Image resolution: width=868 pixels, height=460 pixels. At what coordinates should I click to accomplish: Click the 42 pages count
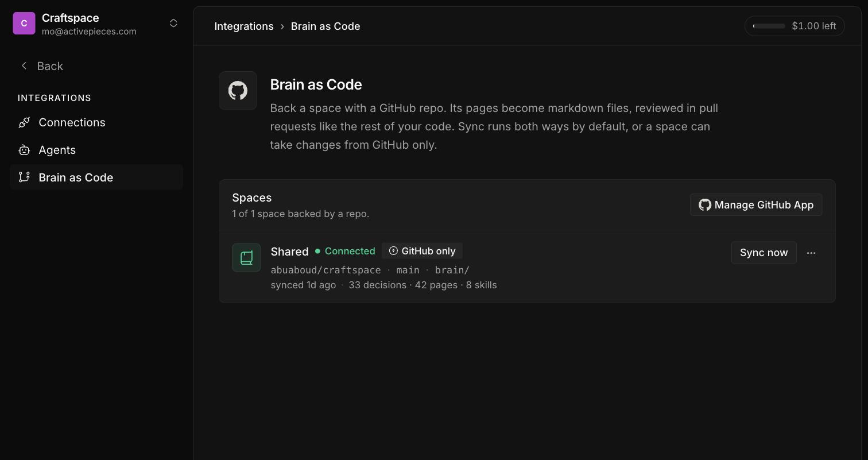(x=436, y=285)
